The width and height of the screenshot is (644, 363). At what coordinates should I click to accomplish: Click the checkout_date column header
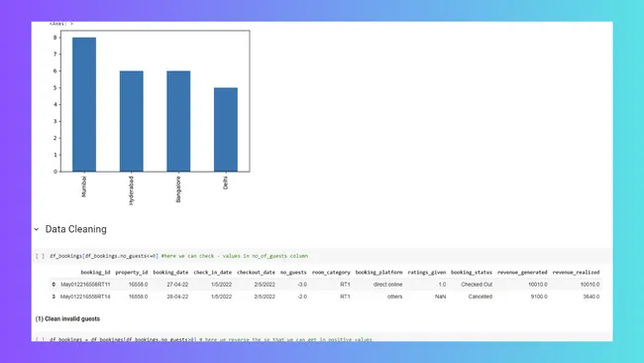[256, 272]
